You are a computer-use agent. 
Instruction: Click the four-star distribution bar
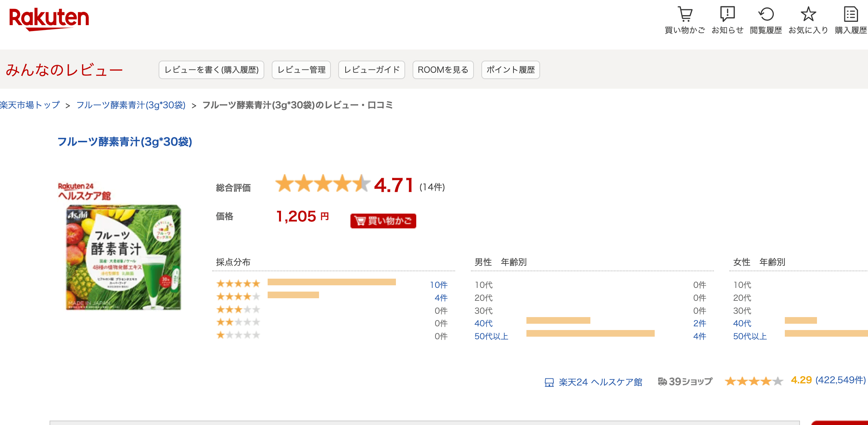pos(293,295)
